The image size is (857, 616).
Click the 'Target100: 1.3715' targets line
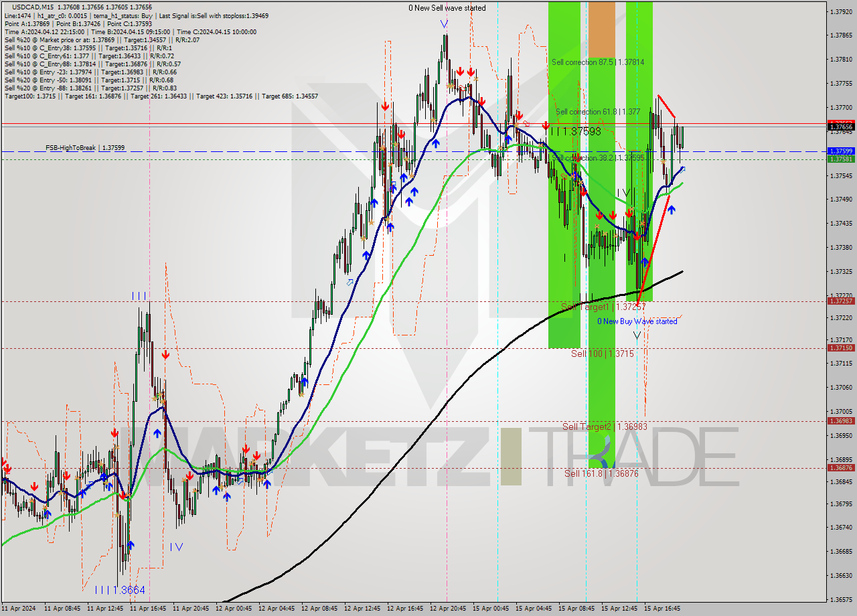(161, 96)
